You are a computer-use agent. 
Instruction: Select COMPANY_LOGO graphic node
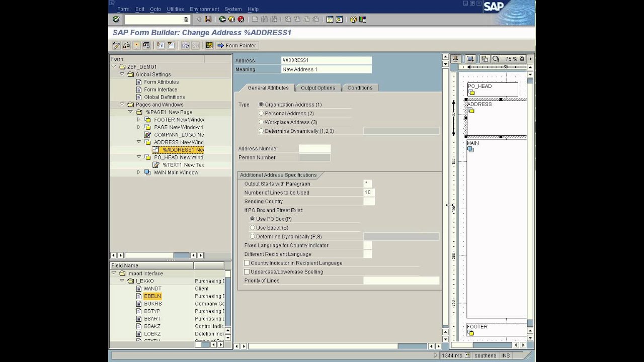[x=179, y=135]
